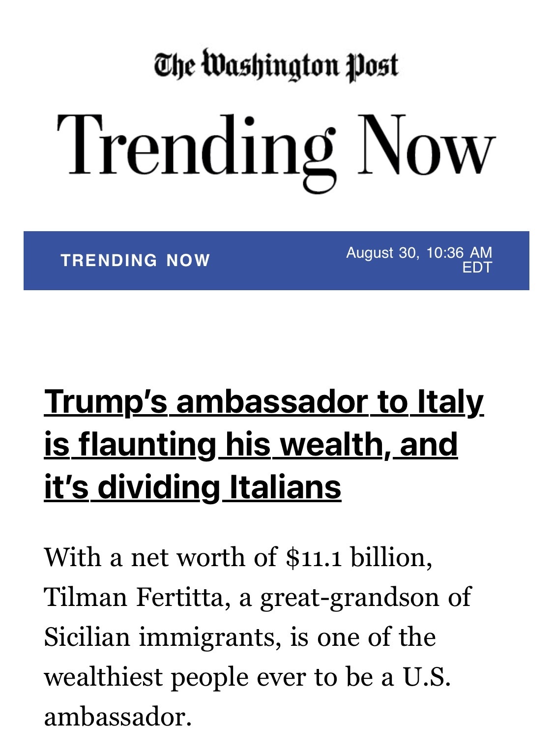Click headline line "is flaunting his wealth, and"
This screenshot has height=756, width=553.
coord(251,446)
